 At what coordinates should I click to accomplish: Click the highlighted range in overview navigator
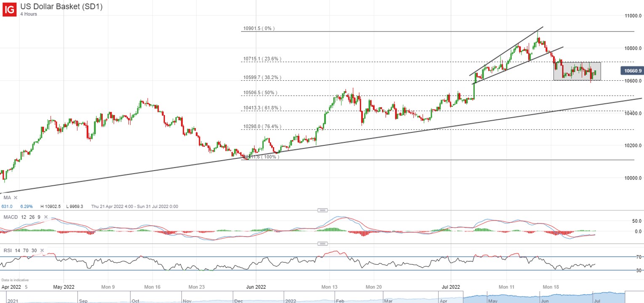tap(544, 297)
